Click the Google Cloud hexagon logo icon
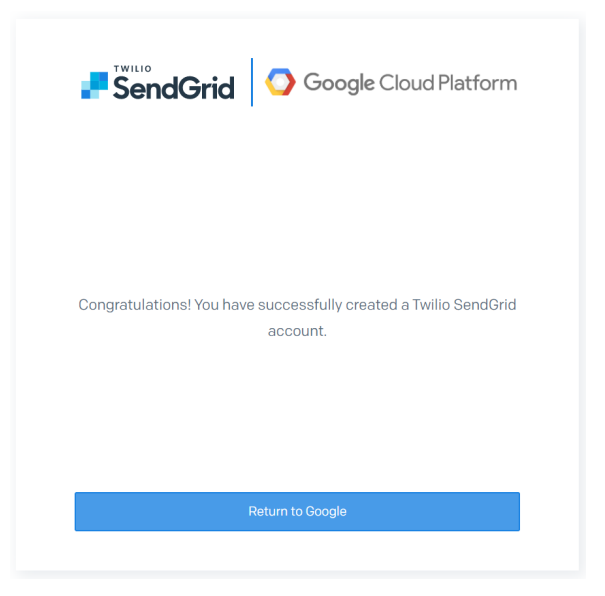The height and width of the screenshot is (596, 605). coord(280,82)
